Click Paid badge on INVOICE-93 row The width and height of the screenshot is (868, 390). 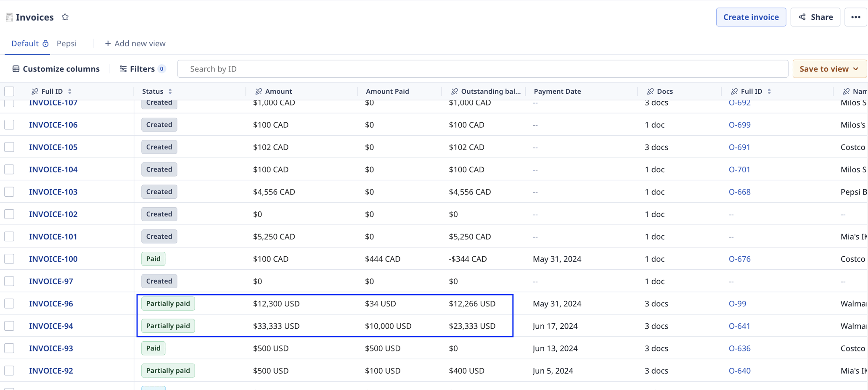tap(153, 348)
